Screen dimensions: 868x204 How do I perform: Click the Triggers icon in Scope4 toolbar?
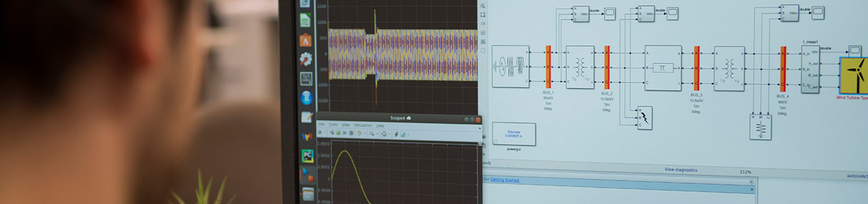pos(396,134)
